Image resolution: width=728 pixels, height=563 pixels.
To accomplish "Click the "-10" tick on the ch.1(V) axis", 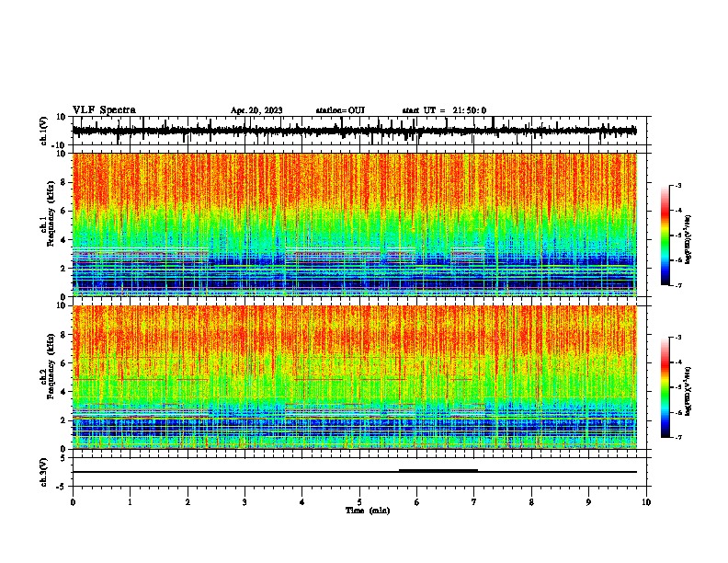I will click(60, 145).
